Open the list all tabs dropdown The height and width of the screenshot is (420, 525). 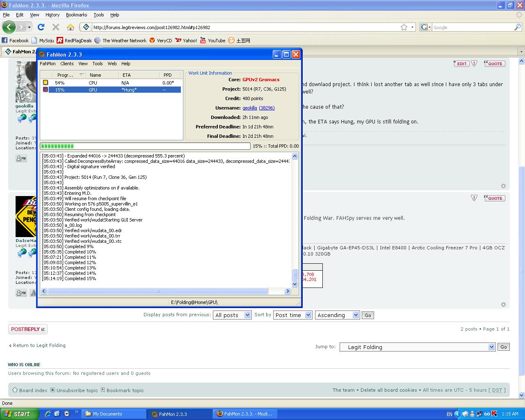[x=521, y=52]
